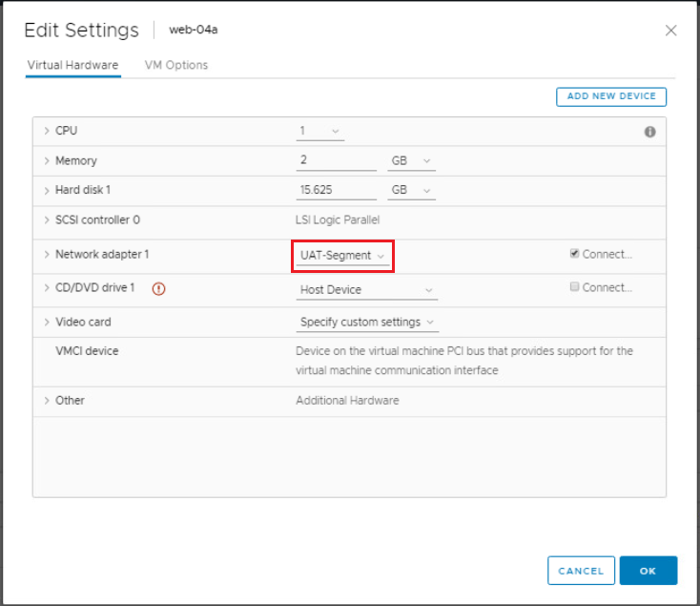Click the Cancel button

click(581, 571)
